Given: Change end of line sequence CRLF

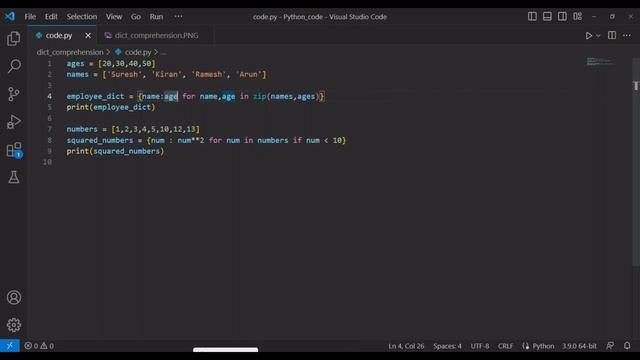Looking at the screenshot, I should click(x=505, y=346).
